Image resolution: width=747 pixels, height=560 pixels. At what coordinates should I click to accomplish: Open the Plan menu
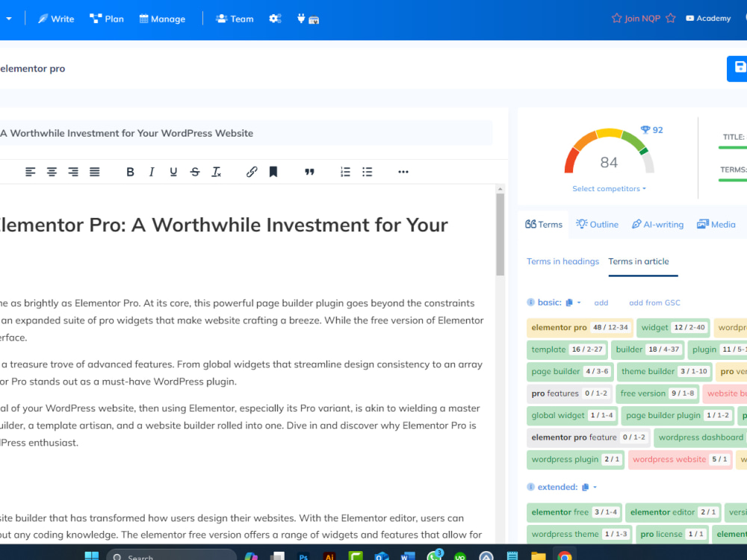(x=107, y=19)
